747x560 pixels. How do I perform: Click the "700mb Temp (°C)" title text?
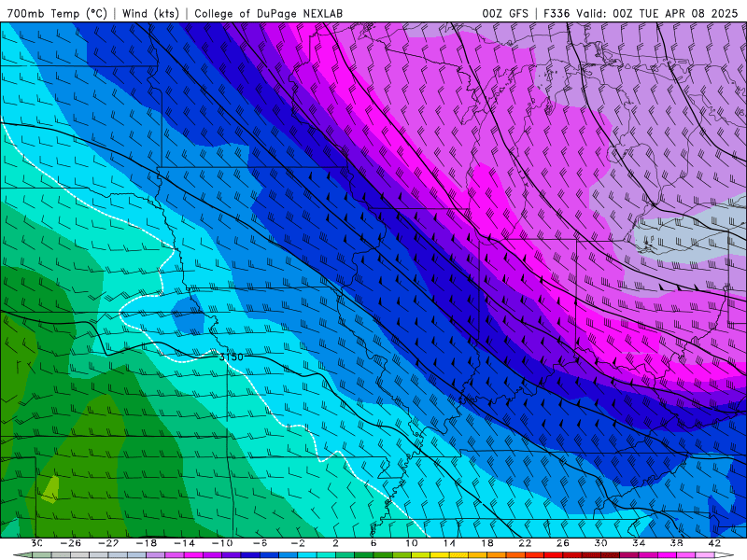57,13
